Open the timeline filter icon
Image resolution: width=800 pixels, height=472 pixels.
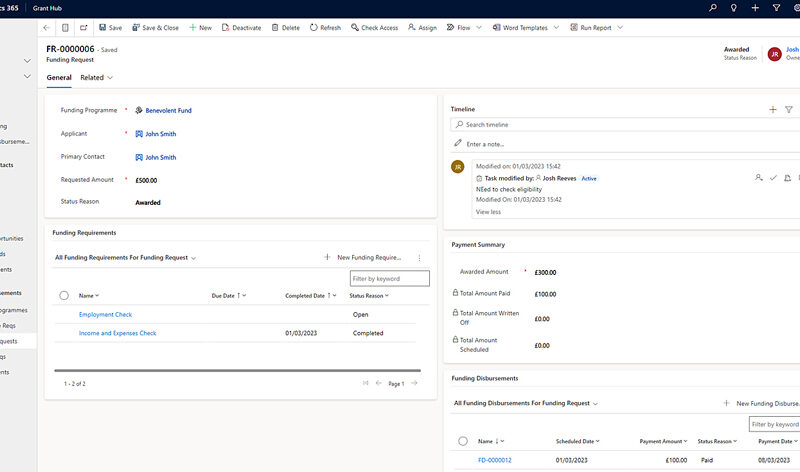[x=789, y=109]
